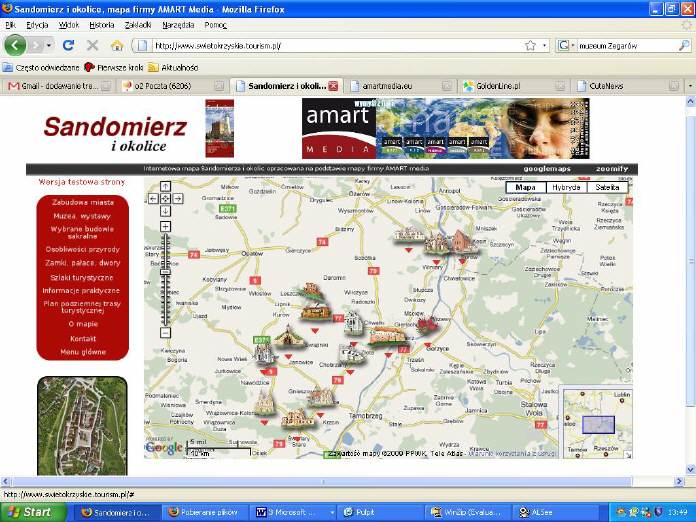Click the Stop loading X icon
The height and width of the screenshot is (522, 696).
pyautogui.click(x=92, y=45)
